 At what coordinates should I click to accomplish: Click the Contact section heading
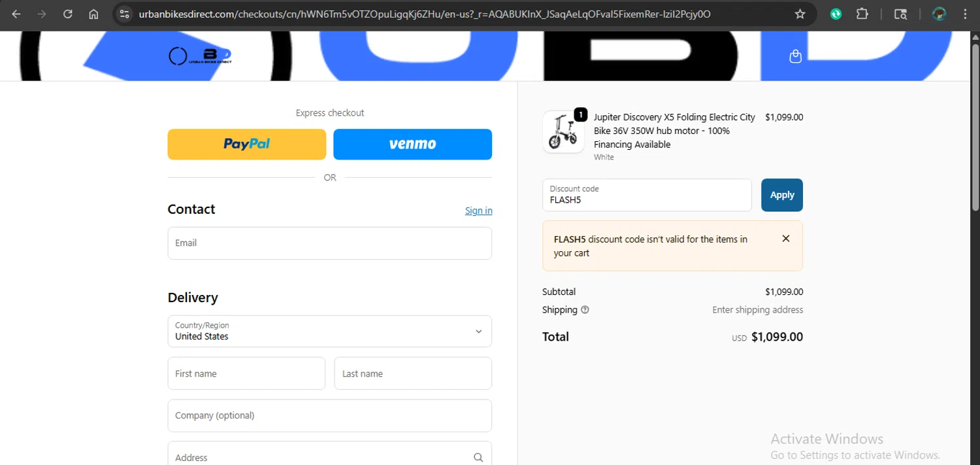click(x=191, y=209)
